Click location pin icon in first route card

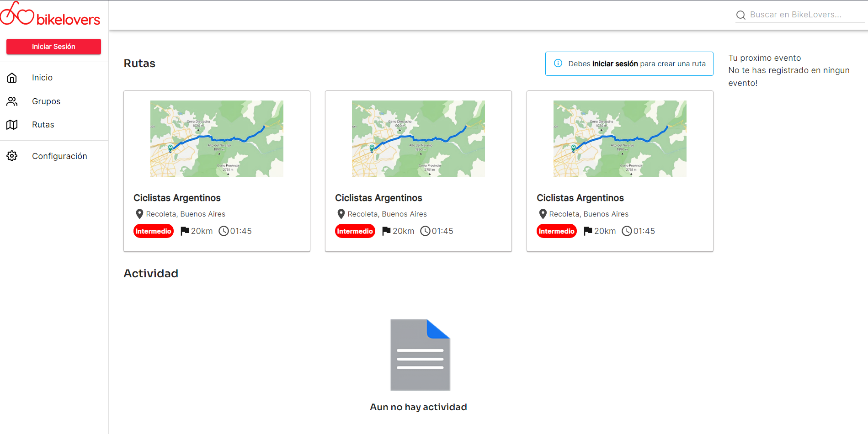[x=139, y=214]
